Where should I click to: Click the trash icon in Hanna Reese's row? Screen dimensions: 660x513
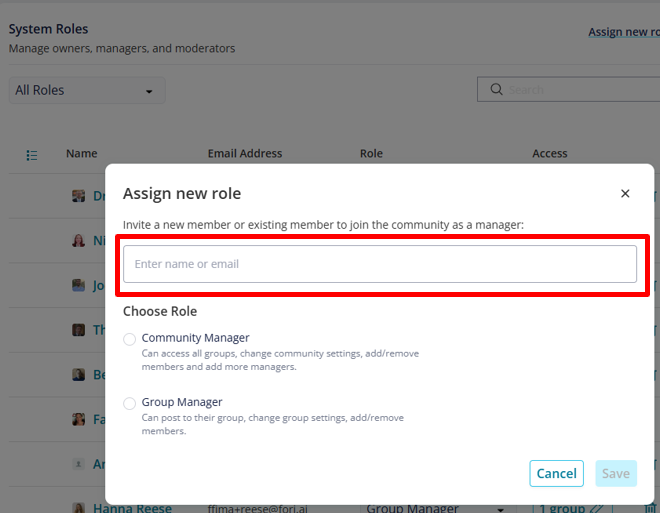(x=651, y=508)
